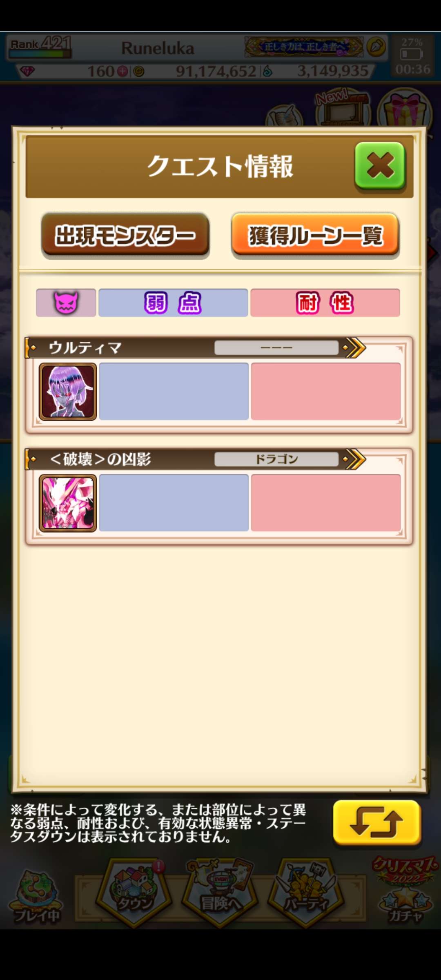Edit the title with the pencil icon

[376, 47]
